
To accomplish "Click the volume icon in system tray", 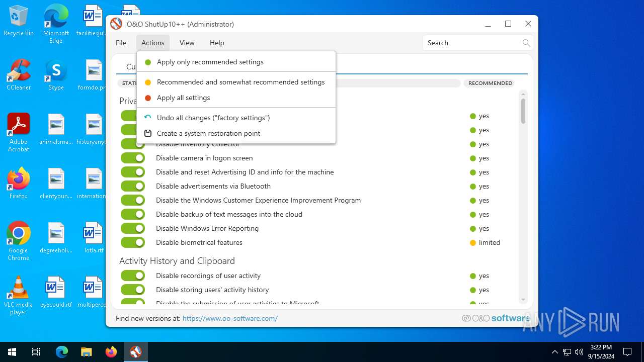I will pos(579,352).
